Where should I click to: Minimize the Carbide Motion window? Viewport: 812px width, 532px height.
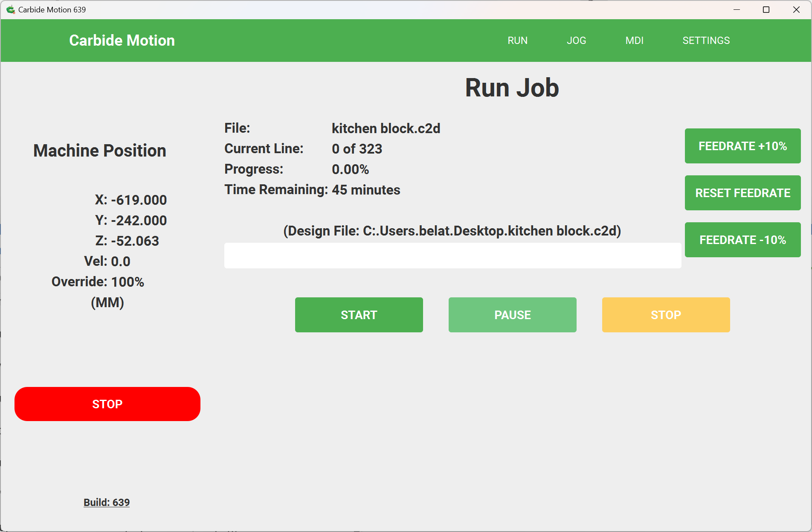(737, 9)
